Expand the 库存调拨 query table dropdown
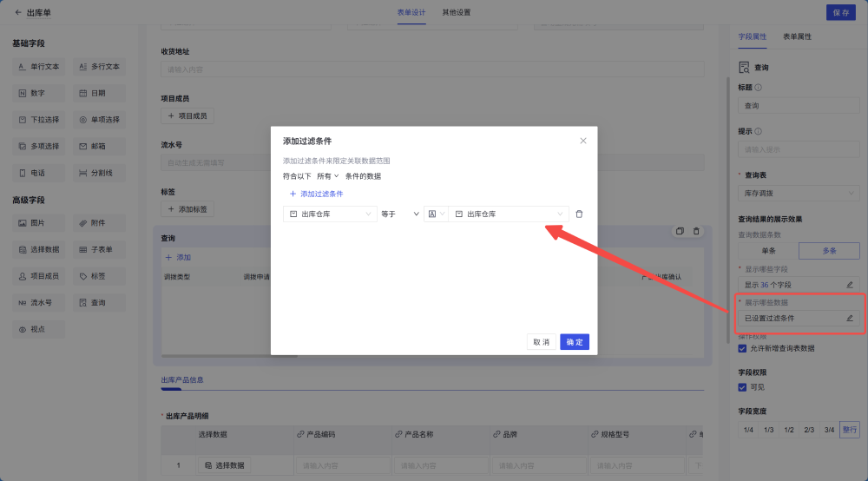 click(x=799, y=193)
